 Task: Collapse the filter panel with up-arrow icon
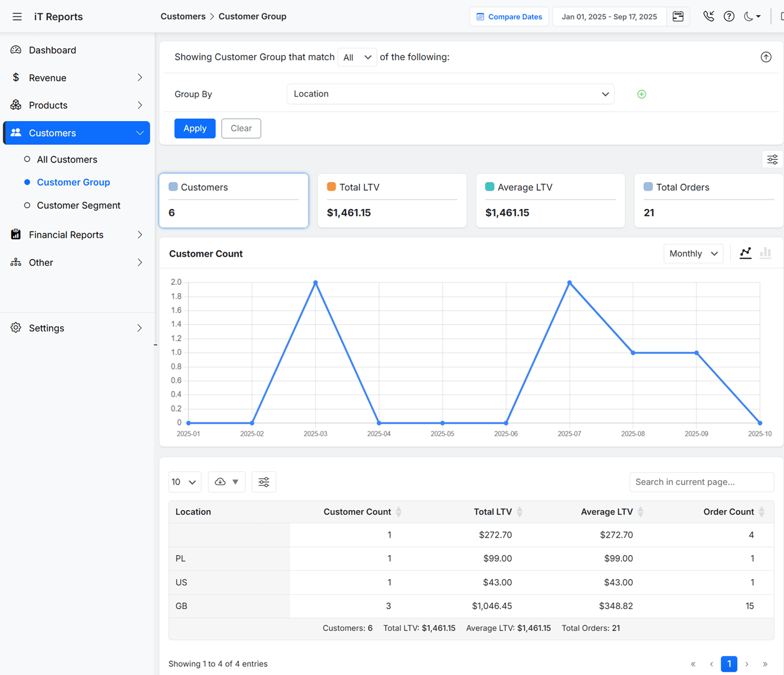[766, 57]
